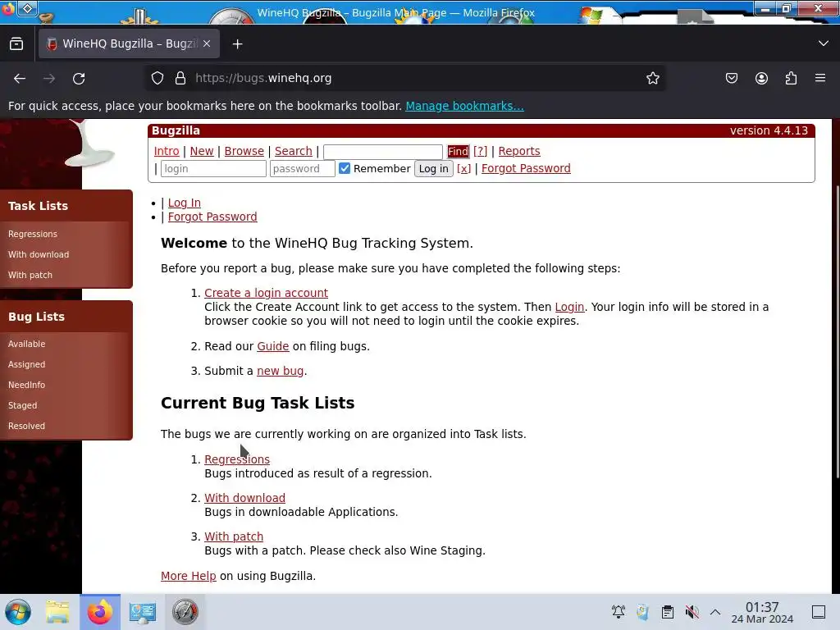
Task: Click the tracking protection shield icon
Action: [157, 78]
